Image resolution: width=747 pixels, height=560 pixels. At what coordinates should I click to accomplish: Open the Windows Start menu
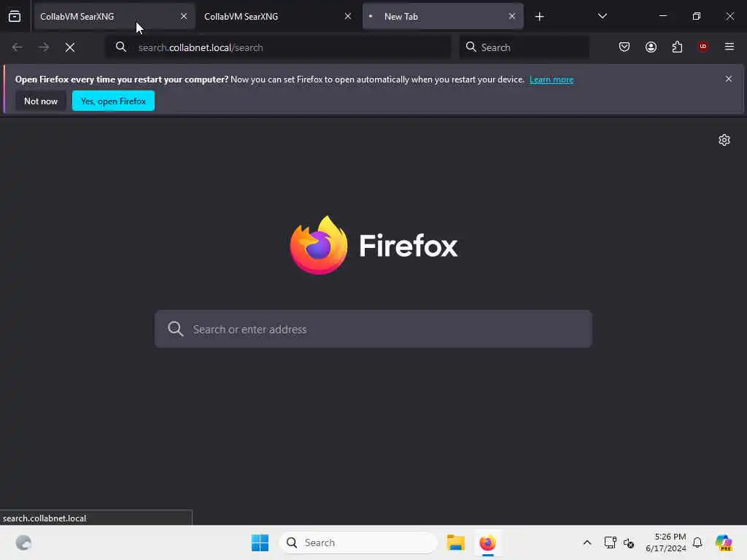tap(260, 542)
